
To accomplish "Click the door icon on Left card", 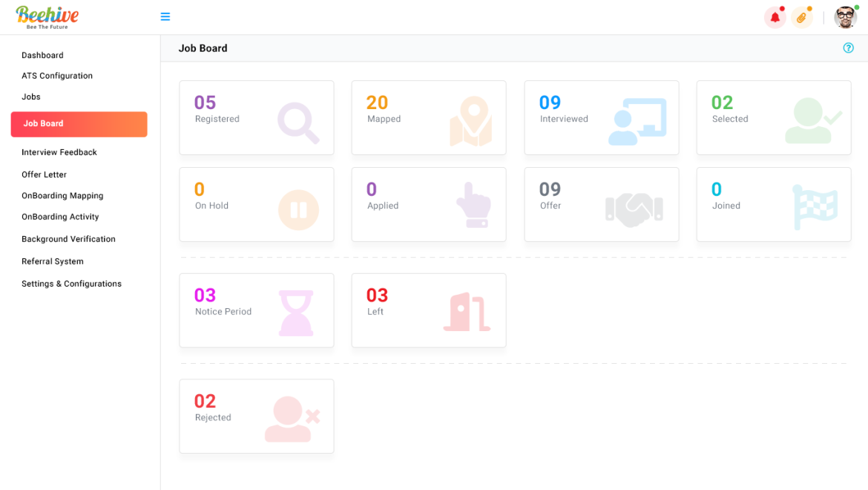I will click(467, 312).
